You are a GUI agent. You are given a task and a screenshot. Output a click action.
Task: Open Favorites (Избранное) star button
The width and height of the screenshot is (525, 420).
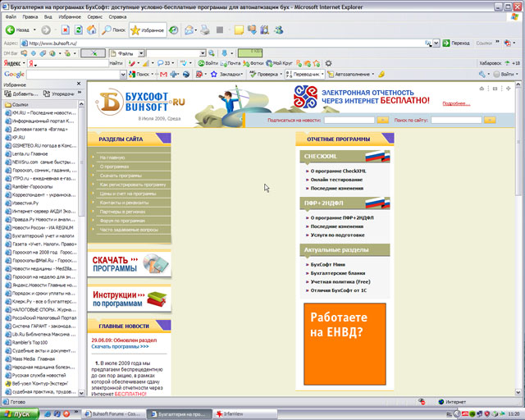click(x=147, y=30)
